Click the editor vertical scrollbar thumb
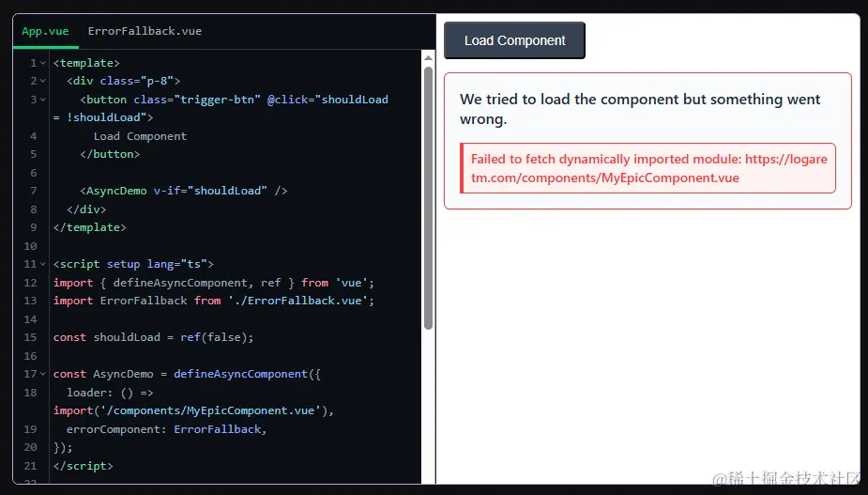868x495 pixels. [x=428, y=198]
